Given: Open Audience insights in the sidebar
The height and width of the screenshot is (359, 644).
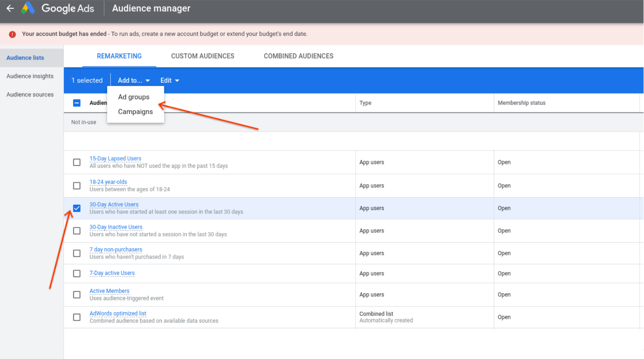Looking at the screenshot, I should (x=30, y=76).
